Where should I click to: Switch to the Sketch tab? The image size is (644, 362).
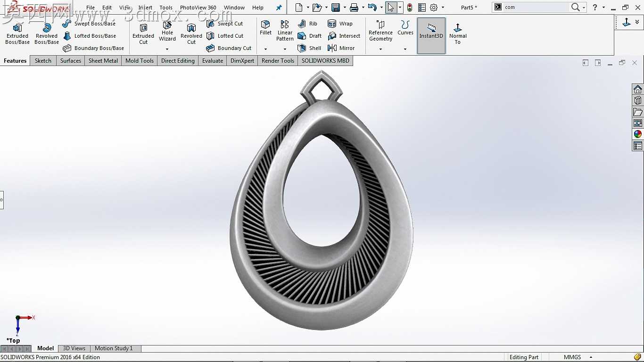(43, 61)
